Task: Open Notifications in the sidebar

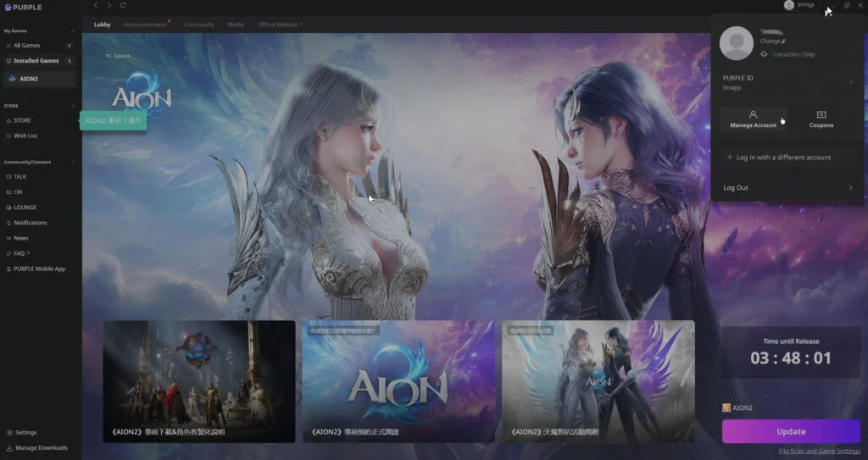Action: coord(30,223)
